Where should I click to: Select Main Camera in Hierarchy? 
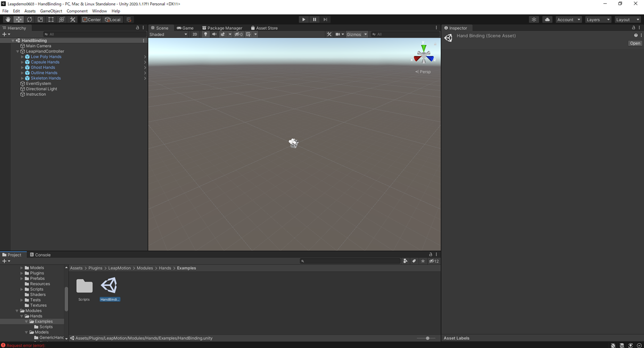pyautogui.click(x=38, y=46)
